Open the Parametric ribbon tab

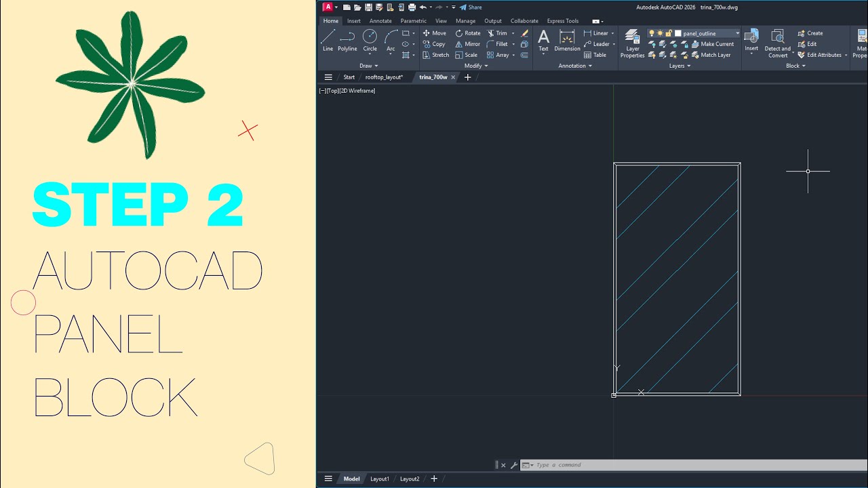coord(414,21)
